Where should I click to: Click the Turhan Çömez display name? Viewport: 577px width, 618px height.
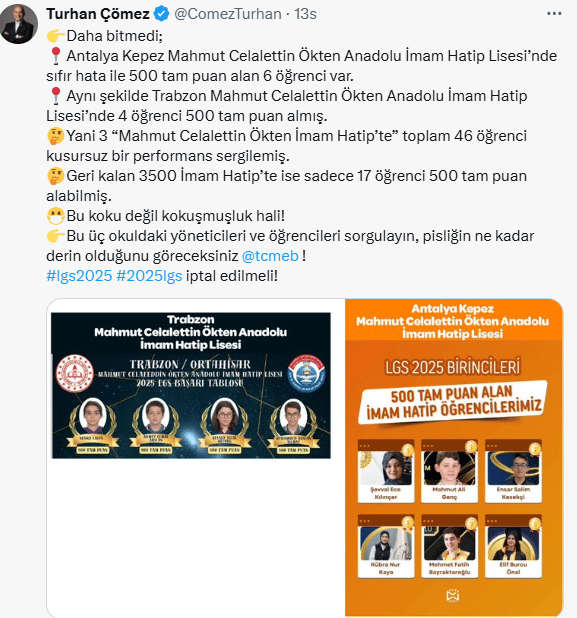(98, 14)
